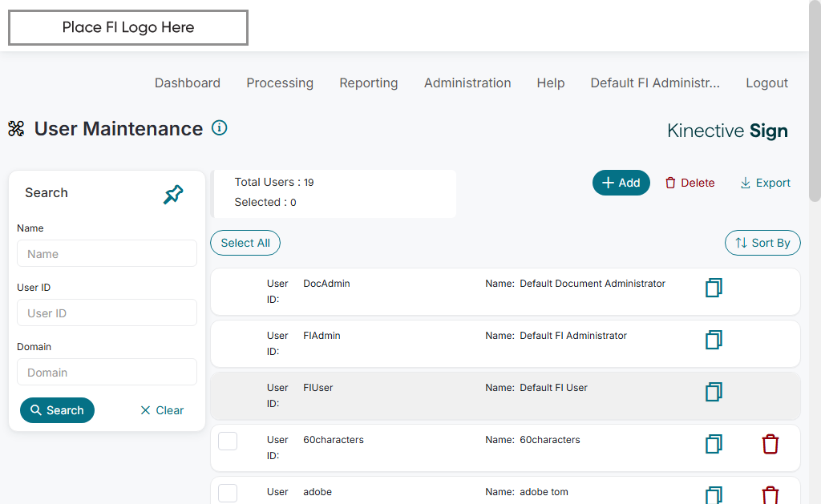
Task: Open the Sort By options
Action: pyautogui.click(x=762, y=243)
